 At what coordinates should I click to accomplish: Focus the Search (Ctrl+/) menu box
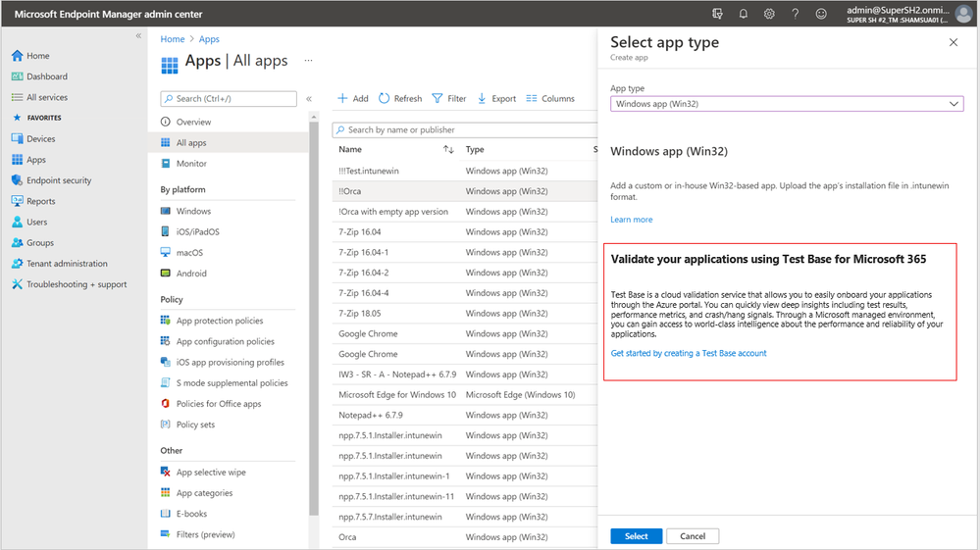[229, 99]
